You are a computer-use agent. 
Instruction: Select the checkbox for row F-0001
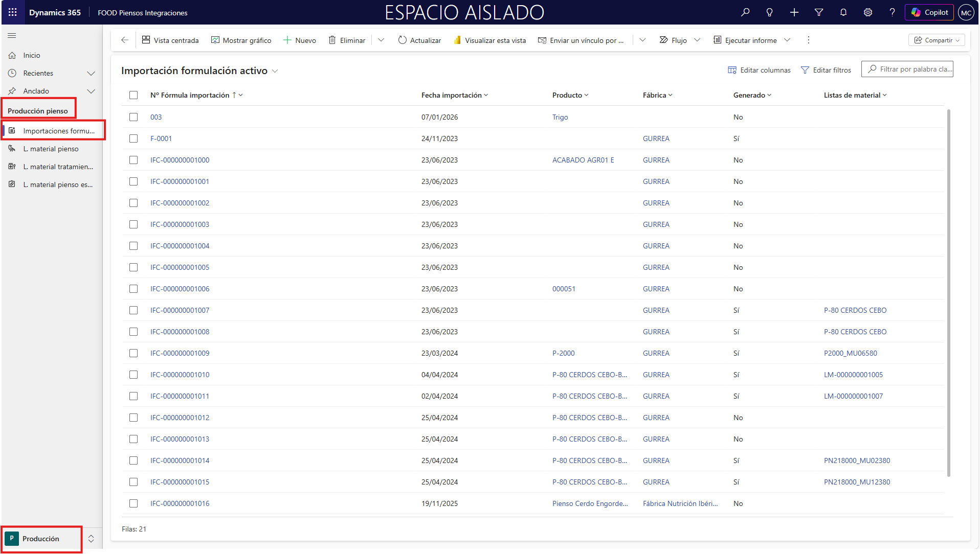click(x=133, y=138)
